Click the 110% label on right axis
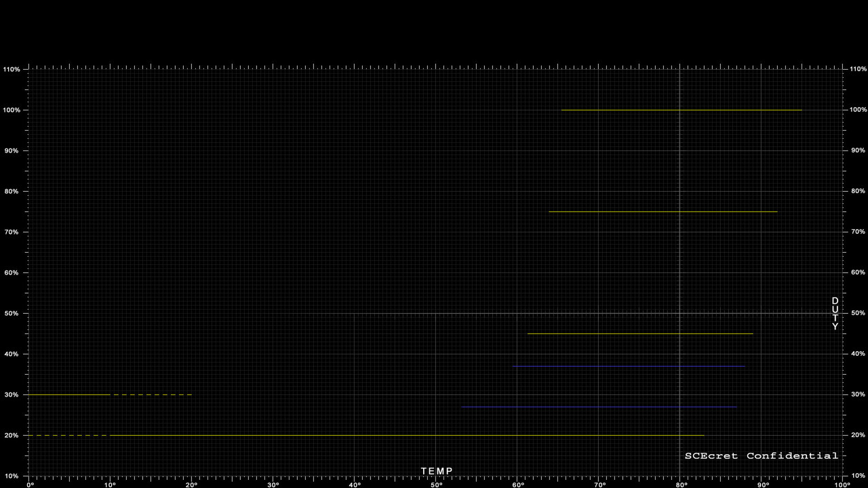This screenshot has height=488, width=868. 858,69
